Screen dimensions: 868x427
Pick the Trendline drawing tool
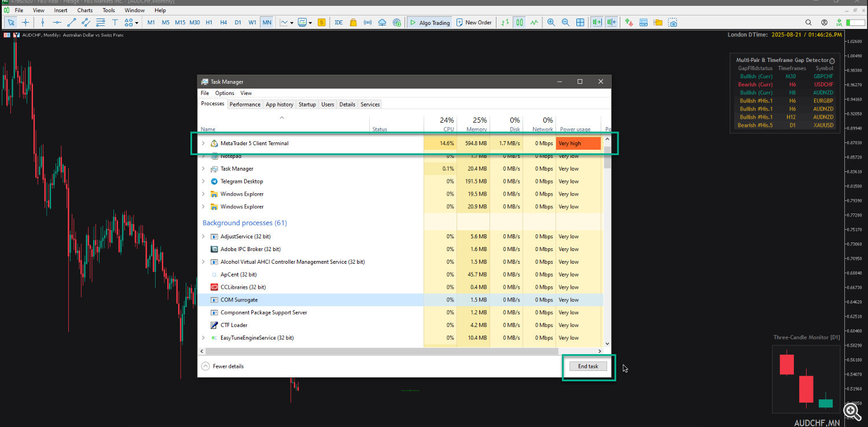click(71, 22)
